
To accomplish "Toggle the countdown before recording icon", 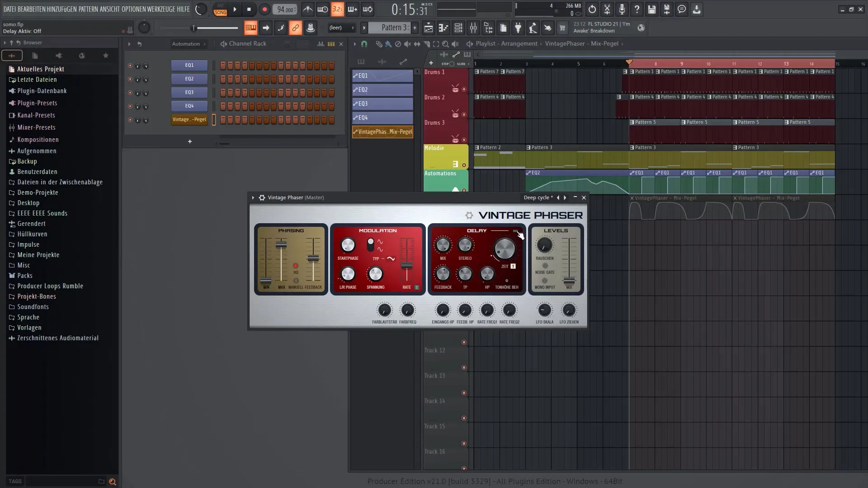I will pyautogui.click(x=337, y=9).
